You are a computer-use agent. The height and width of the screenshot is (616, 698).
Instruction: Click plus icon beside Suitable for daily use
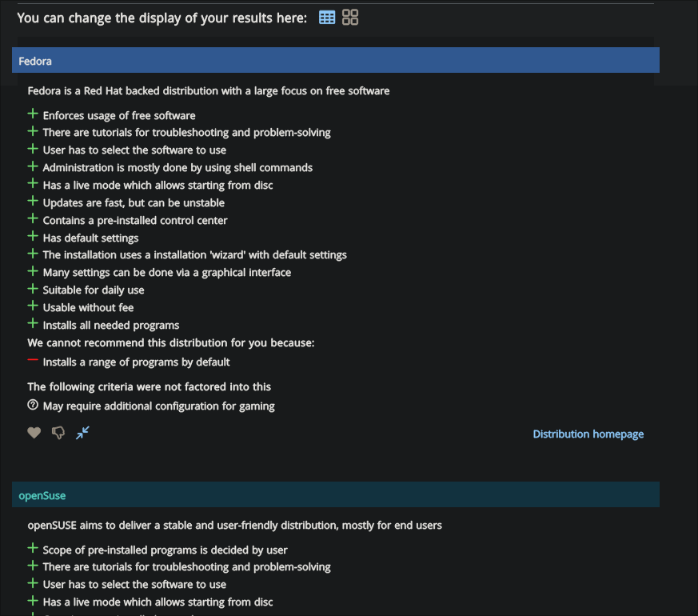33,289
